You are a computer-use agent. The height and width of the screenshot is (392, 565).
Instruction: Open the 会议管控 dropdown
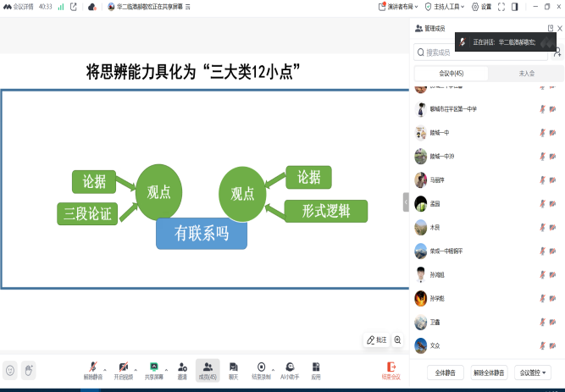(x=533, y=373)
